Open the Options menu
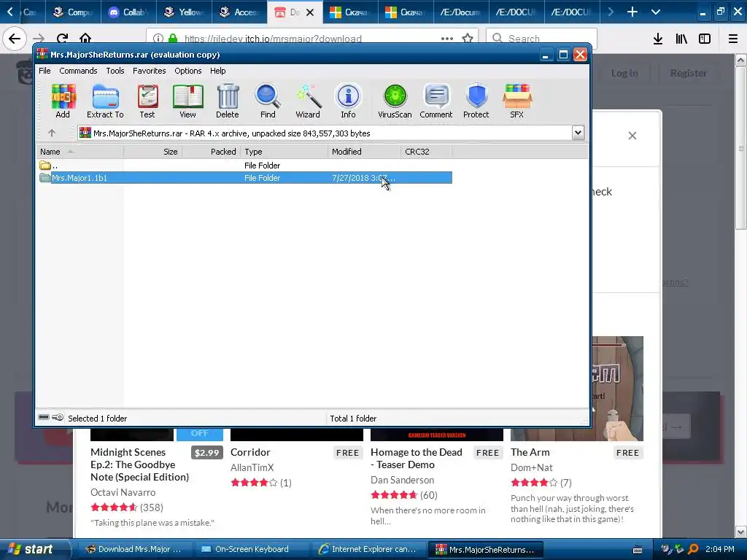 [187, 71]
